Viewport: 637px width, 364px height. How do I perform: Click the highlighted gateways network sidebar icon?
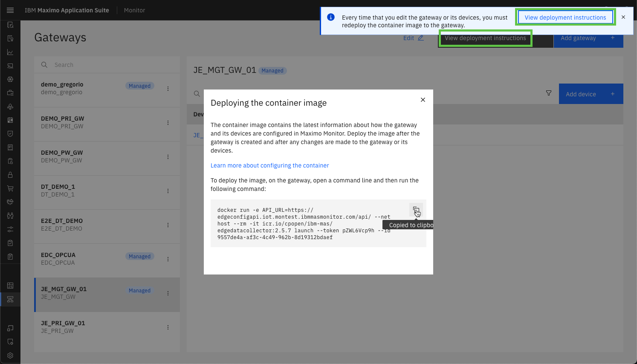coord(10,299)
